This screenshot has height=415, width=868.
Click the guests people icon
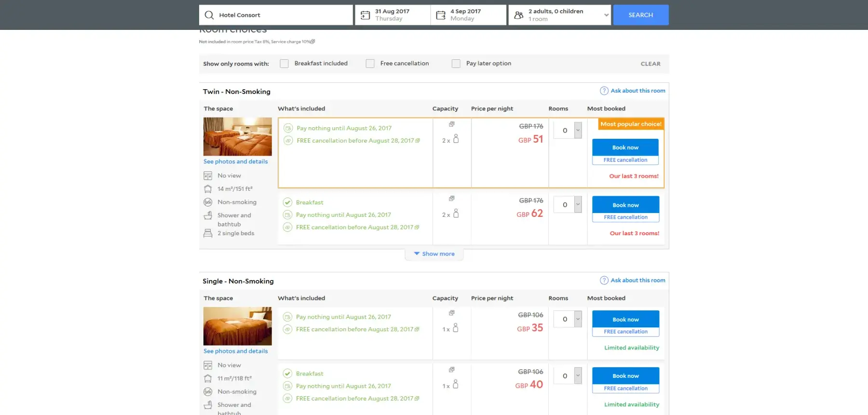pos(519,15)
